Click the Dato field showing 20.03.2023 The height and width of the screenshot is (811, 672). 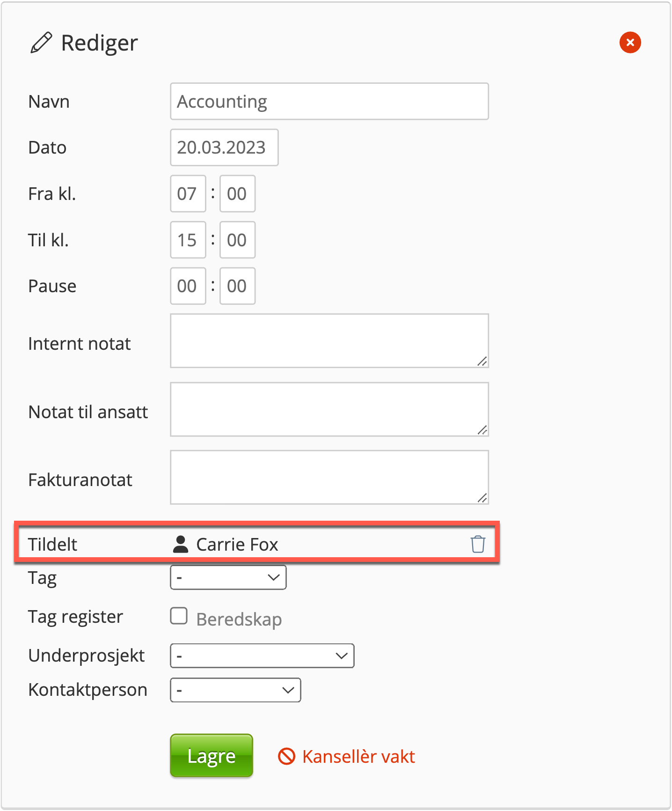[224, 147]
